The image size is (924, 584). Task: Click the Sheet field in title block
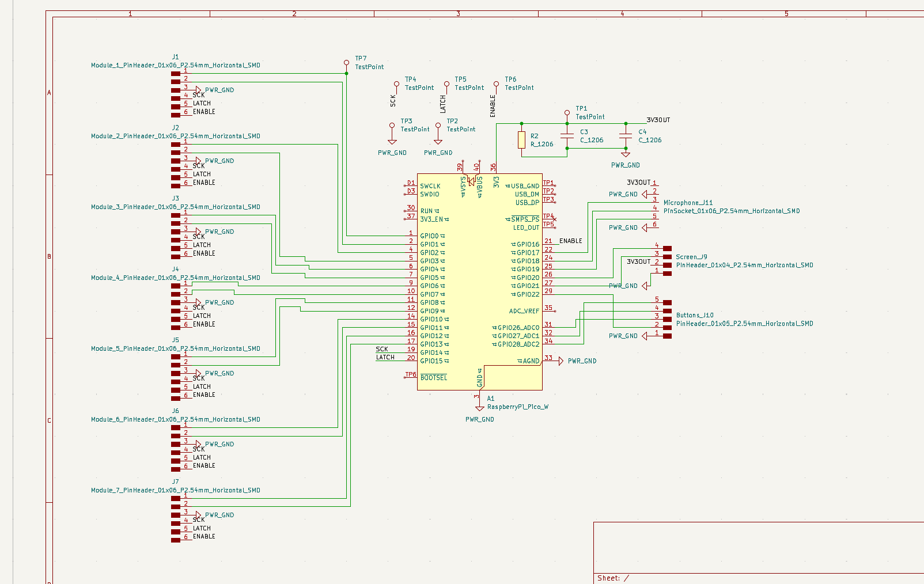(x=614, y=578)
